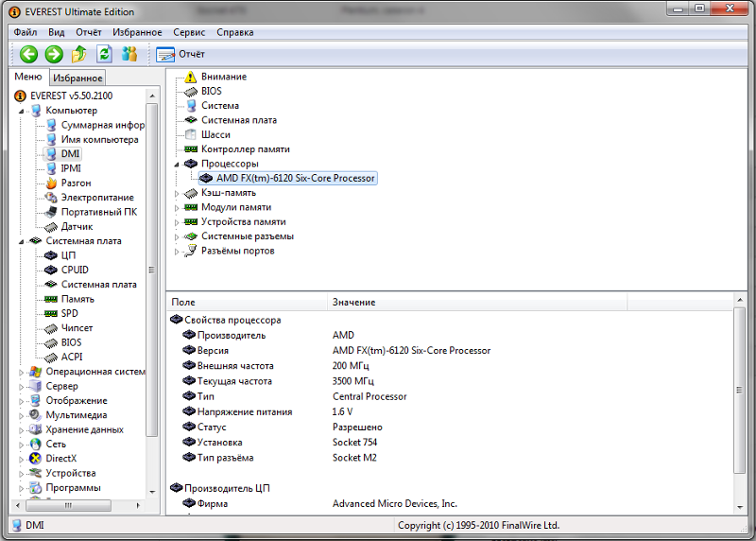
Task: Click the Портативный ПК laptop icon
Action: [x=51, y=212]
